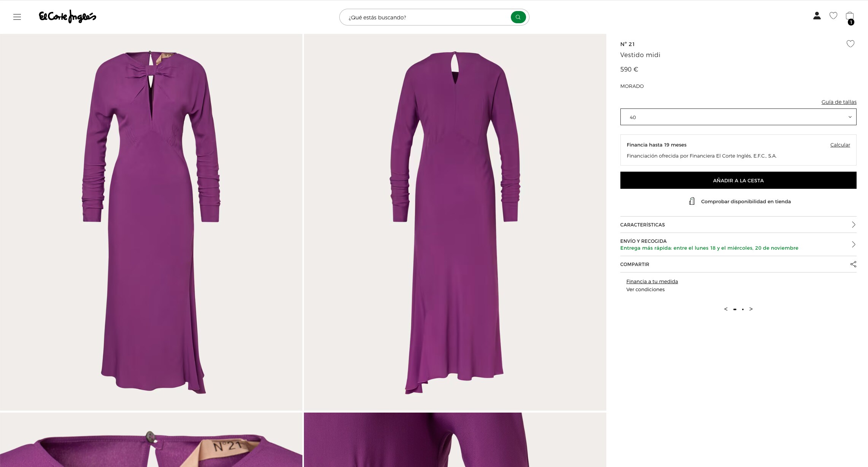
Task: Click the Calcular financing link
Action: tap(840, 145)
